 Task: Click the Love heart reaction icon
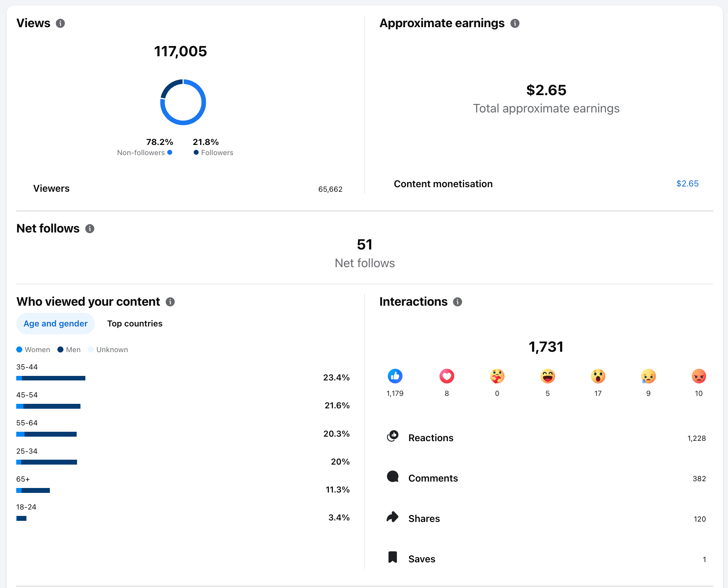pyautogui.click(x=447, y=376)
